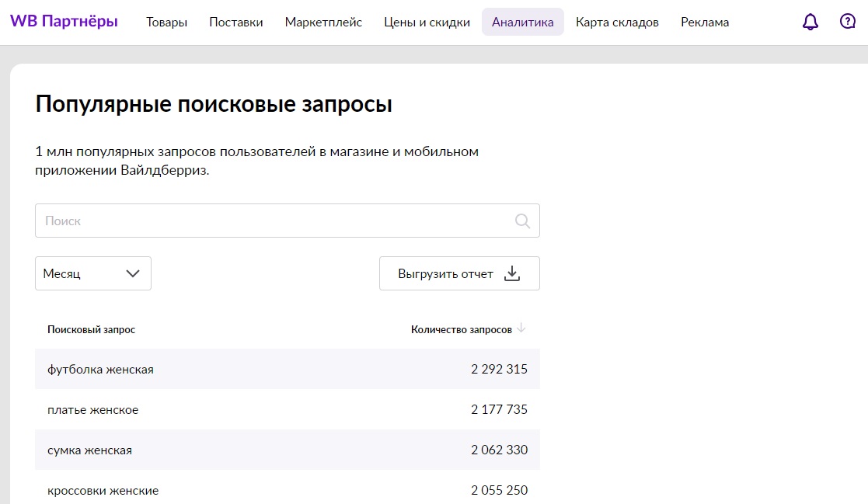The height and width of the screenshot is (504, 868).
Task: Click the search magnifier icon
Action: click(523, 221)
